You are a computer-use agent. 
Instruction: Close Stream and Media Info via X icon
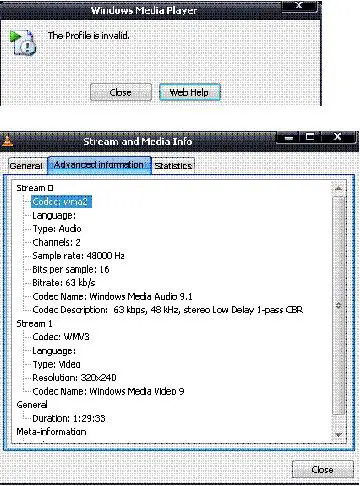337,137
